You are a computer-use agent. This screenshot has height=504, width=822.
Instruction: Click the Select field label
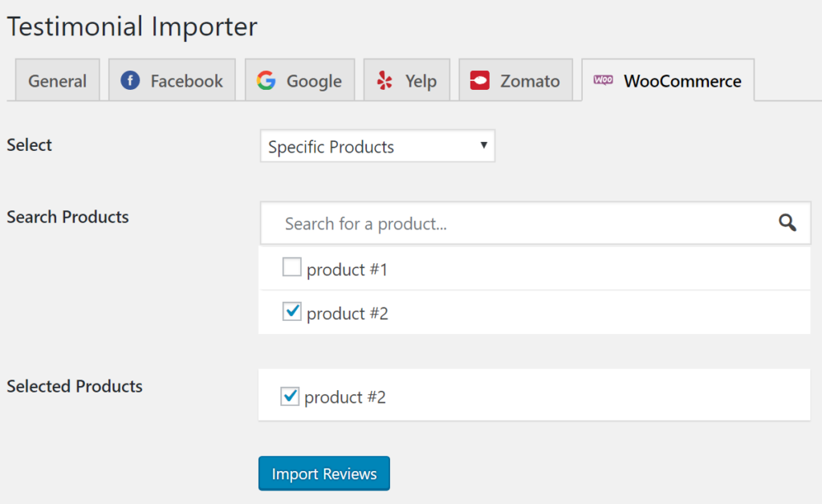(30, 144)
